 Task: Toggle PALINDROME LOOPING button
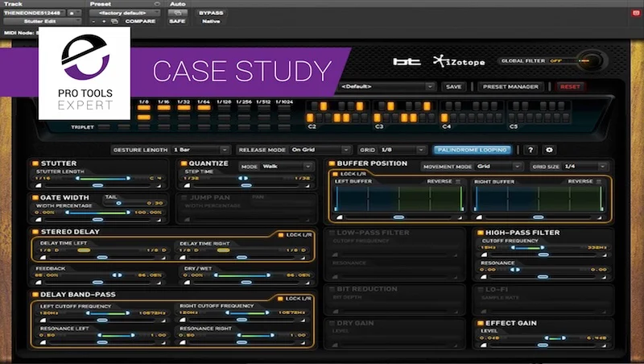point(473,150)
